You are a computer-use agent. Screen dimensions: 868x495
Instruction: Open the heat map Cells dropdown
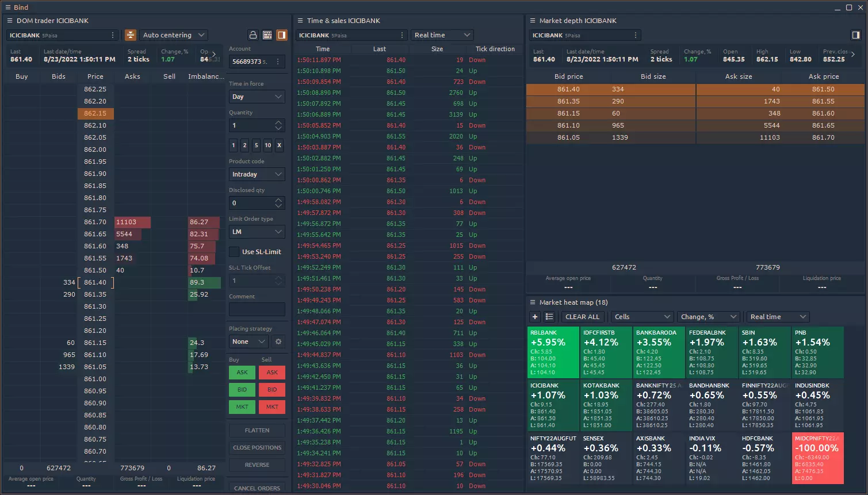642,317
